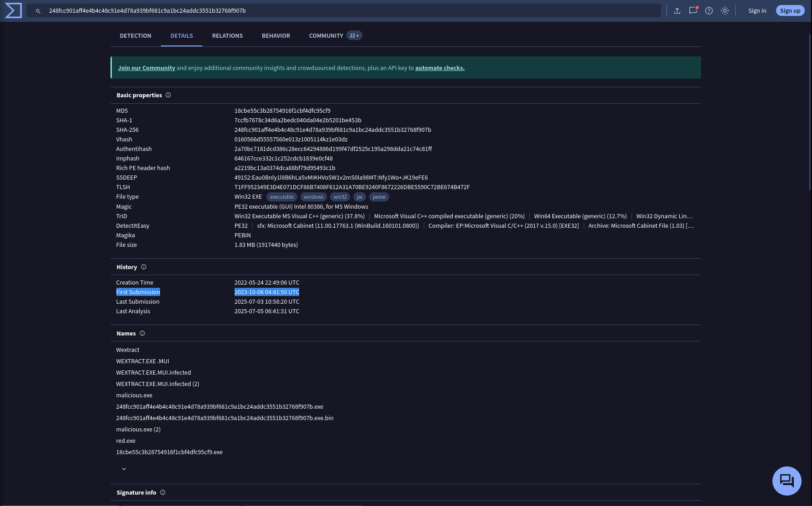The width and height of the screenshot is (812, 506).
Task: Switch to the DETECTION tab
Action: 135,35
